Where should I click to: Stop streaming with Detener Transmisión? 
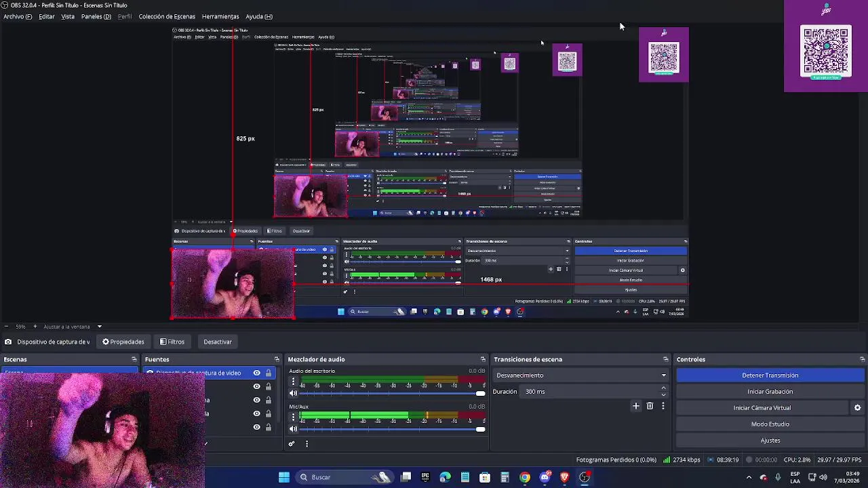coord(770,375)
